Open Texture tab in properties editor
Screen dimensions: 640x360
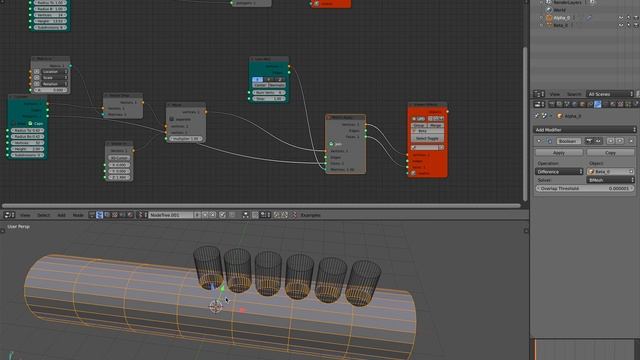point(621,105)
